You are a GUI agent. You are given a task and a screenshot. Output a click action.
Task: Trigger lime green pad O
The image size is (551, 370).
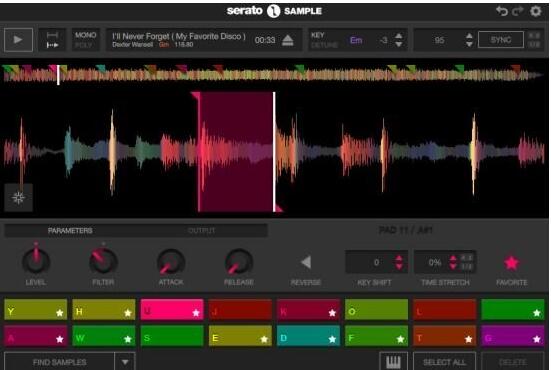click(x=376, y=310)
